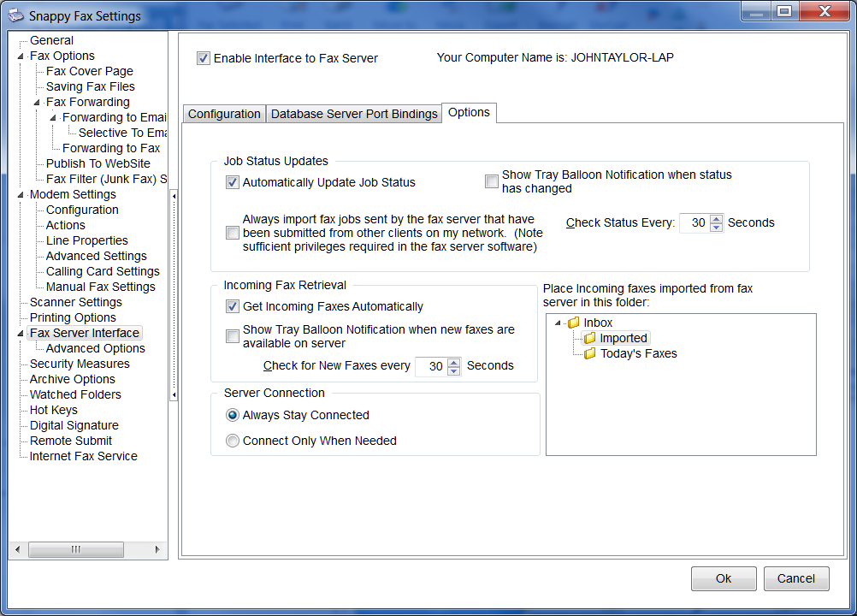
Task: Select Always Stay Connected option
Action: click(x=233, y=415)
